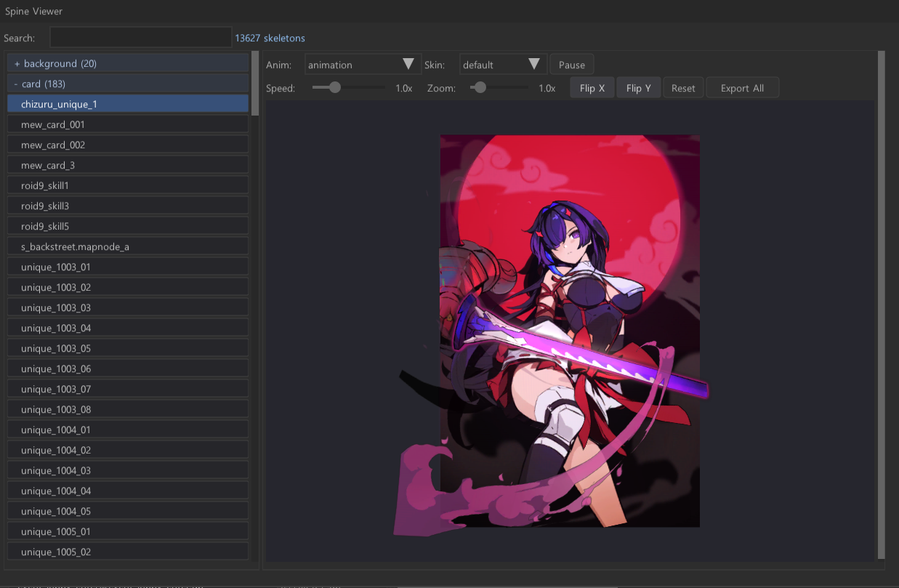Click the skeleton list scrollbar thumb
This screenshot has width=899, height=588.
[255, 84]
